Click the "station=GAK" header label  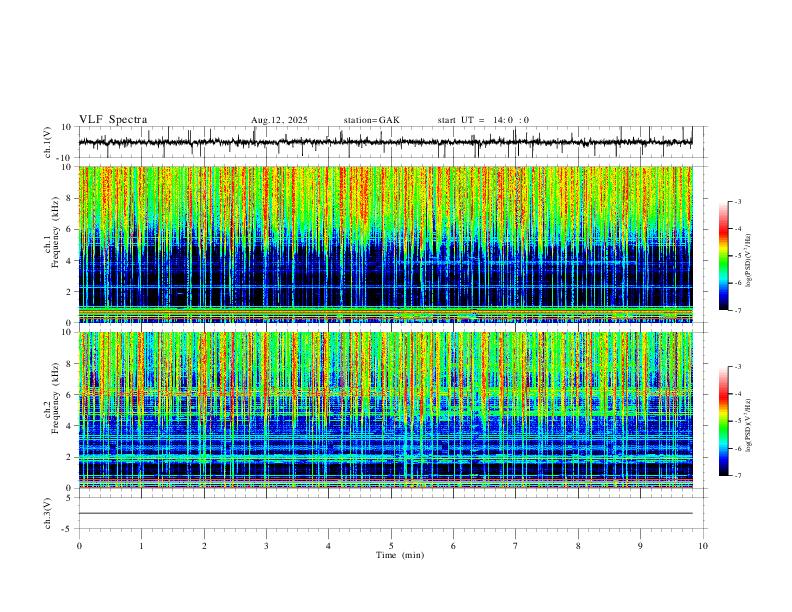click(371, 120)
